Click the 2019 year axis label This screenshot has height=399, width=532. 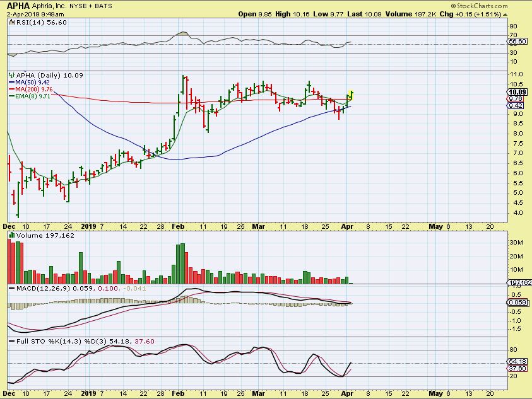(90, 225)
